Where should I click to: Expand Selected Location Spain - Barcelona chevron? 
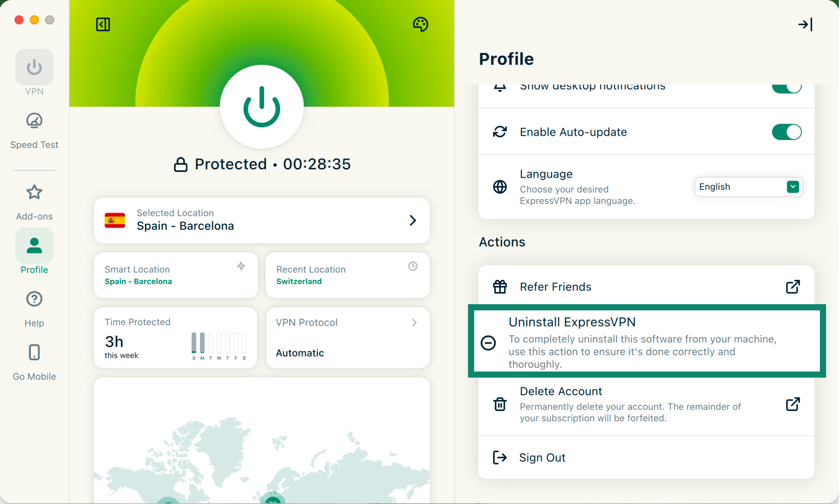coord(413,220)
